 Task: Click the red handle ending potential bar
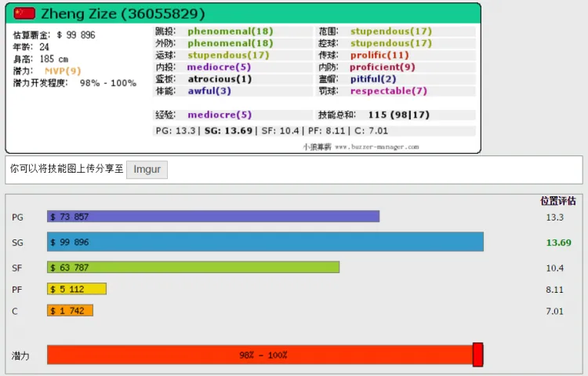coord(477,355)
